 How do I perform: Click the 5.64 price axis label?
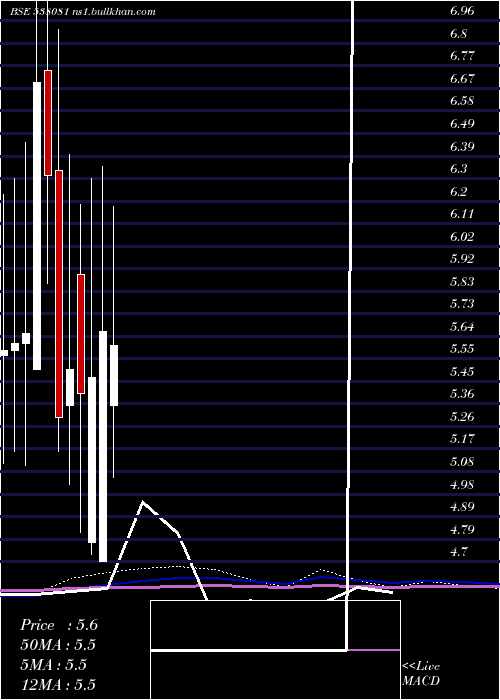(x=462, y=327)
